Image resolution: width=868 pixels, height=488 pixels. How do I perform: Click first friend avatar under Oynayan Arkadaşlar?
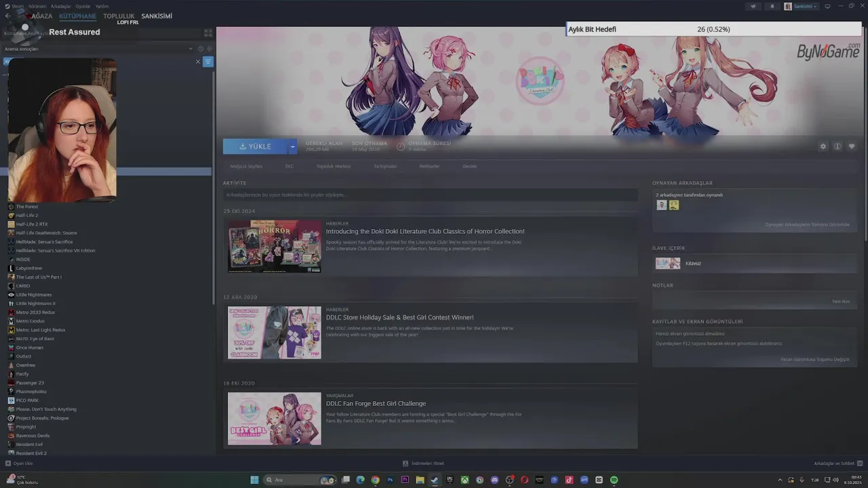[x=661, y=205]
